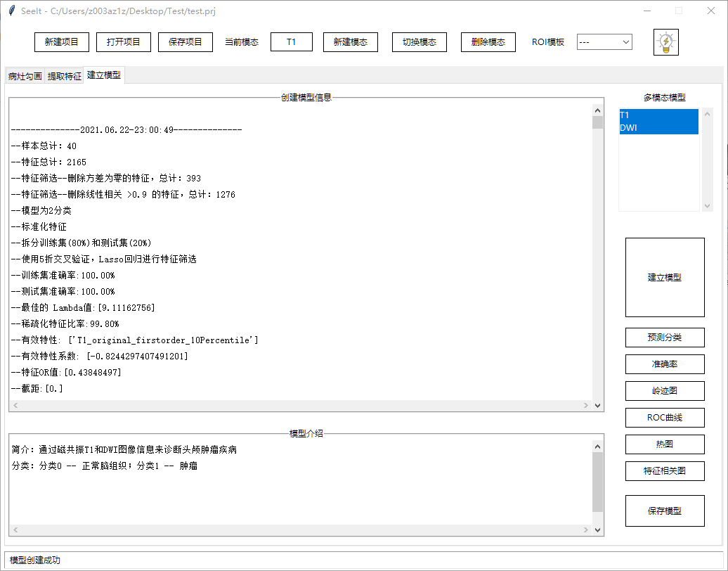Click right arrow of 模型介绍 horizontal scrollbar
Screen dimensions: 728x571
tap(586, 530)
